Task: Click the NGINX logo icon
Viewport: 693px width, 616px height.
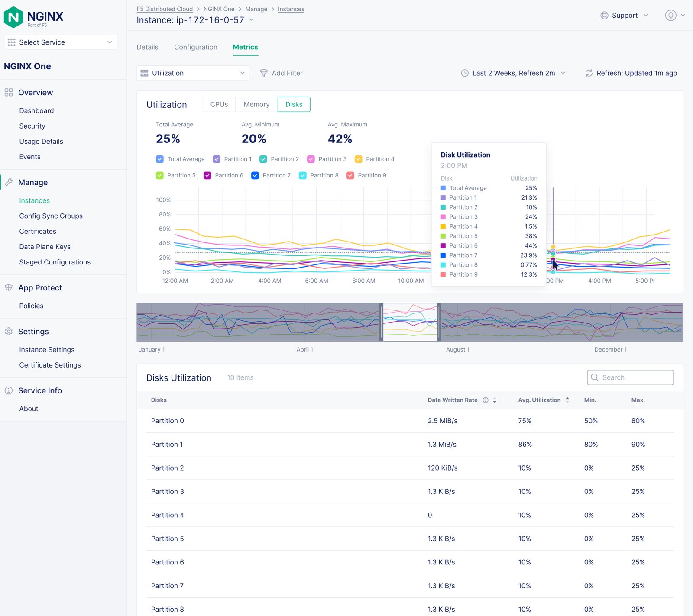Action: [x=13, y=17]
